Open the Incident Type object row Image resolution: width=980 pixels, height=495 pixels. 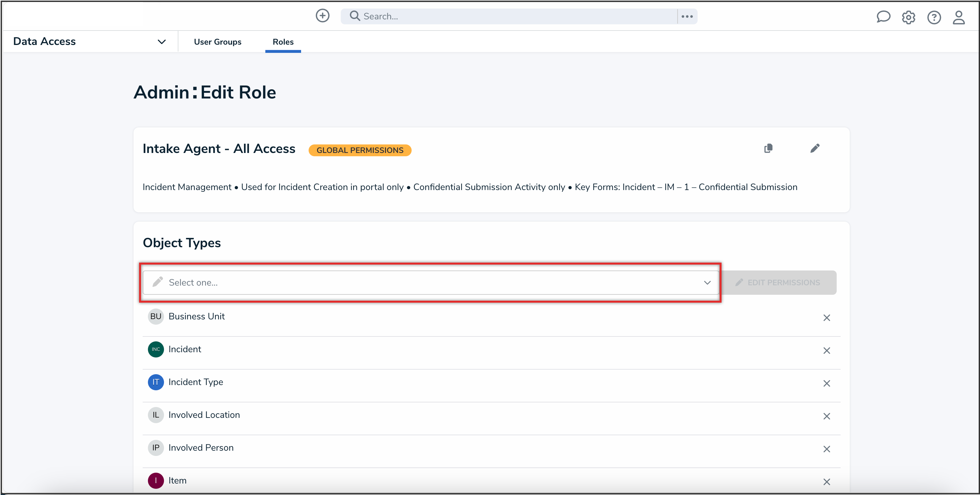[196, 382]
